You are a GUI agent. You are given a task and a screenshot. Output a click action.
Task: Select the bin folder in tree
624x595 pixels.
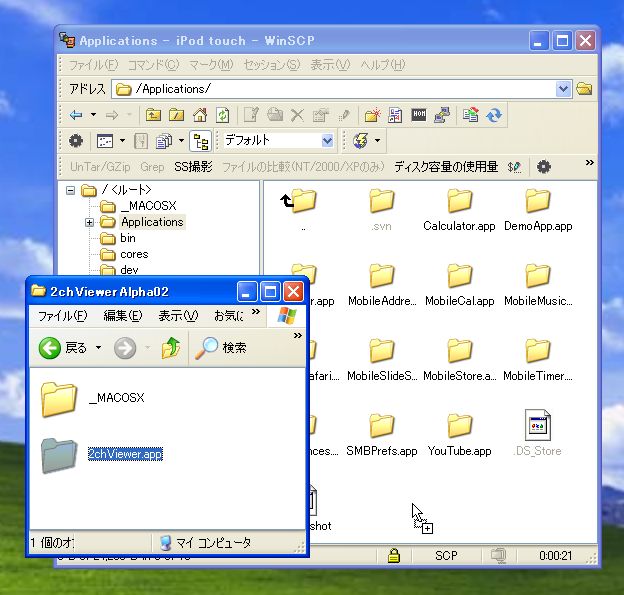pyautogui.click(x=128, y=238)
